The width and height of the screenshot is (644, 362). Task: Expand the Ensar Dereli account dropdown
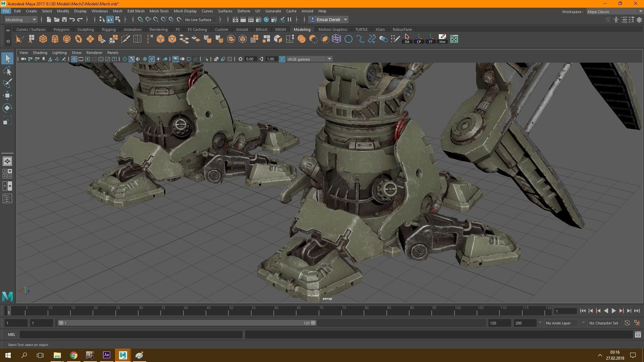(328, 19)
